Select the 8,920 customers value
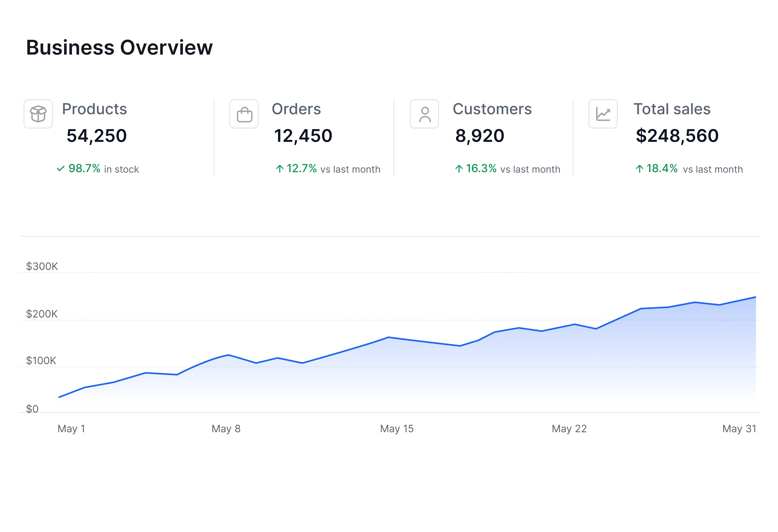 coord(480,136)
